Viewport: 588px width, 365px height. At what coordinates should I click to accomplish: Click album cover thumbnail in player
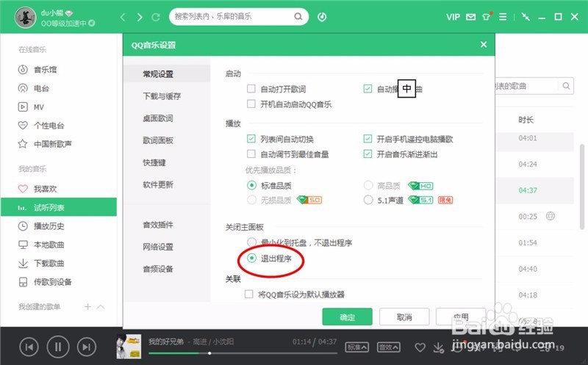[129, 346]
